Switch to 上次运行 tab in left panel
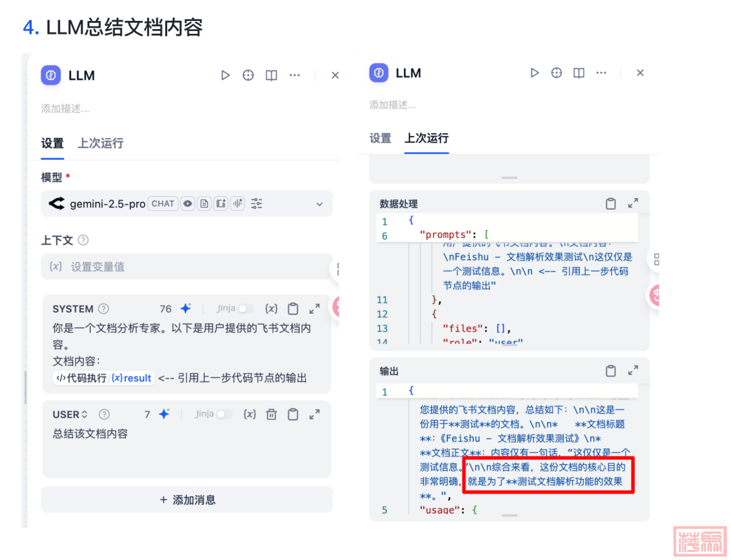Screen dimensions: 731x560 coord(100,143)
